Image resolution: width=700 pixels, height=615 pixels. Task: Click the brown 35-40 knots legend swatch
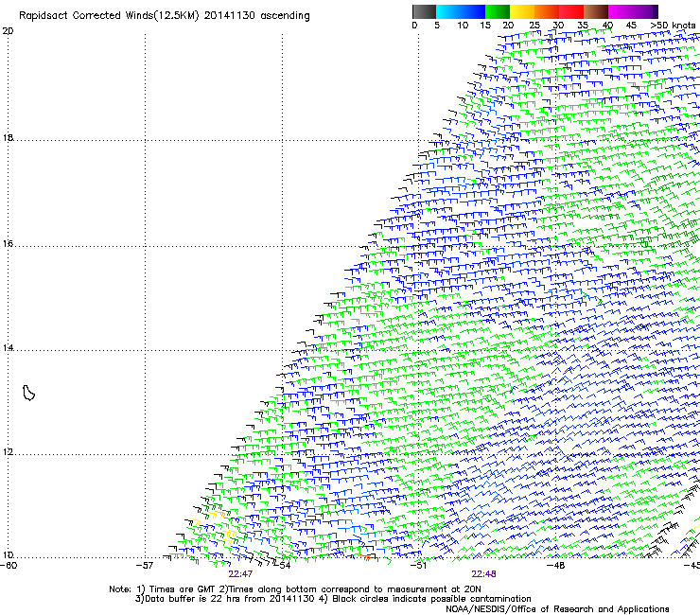tap(596, 11)
